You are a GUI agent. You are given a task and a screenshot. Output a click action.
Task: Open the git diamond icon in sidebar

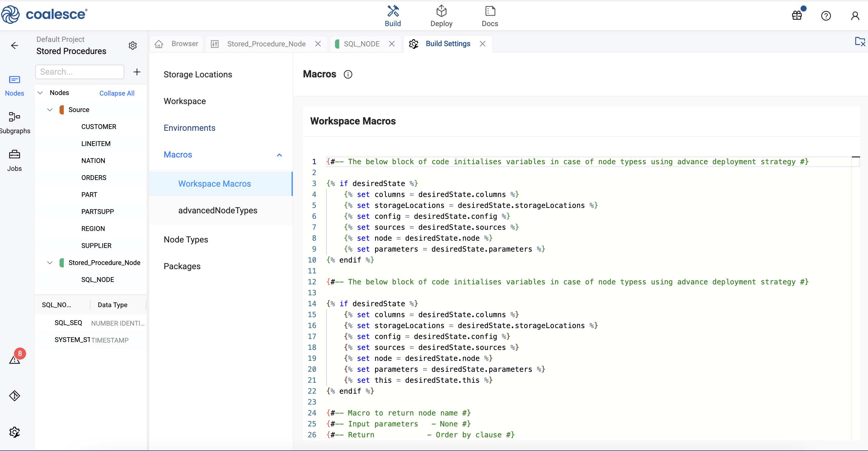pos(15,395)
